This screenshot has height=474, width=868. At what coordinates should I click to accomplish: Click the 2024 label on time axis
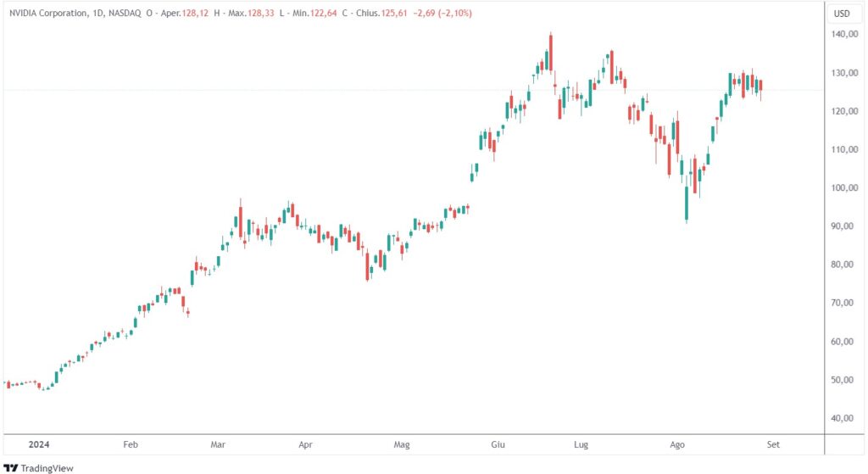38,443
